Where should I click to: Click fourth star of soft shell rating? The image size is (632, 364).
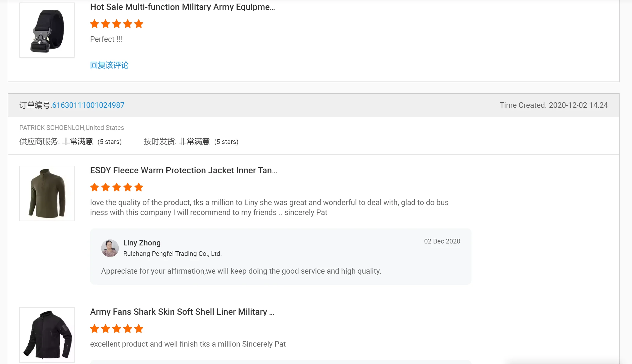(x=128, y=329)
